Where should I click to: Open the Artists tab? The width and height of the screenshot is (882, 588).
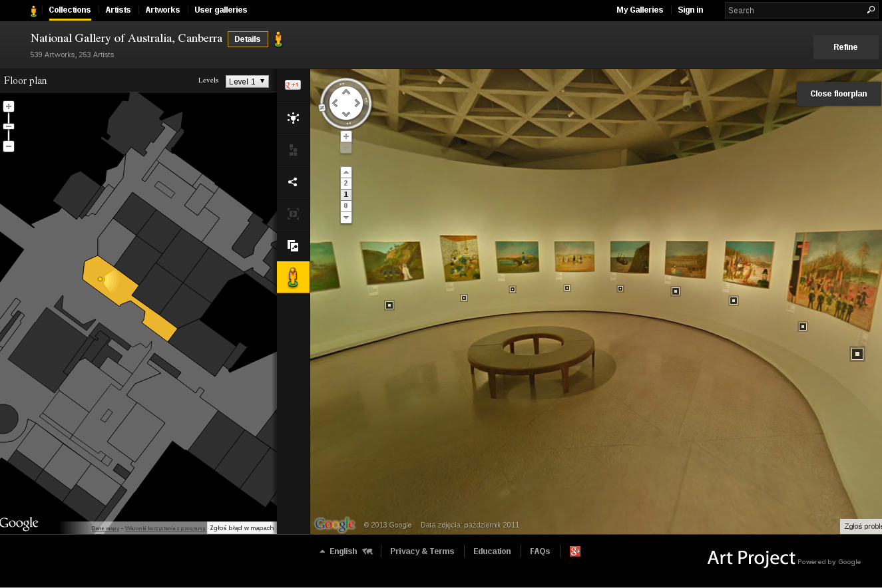[118, 10]
